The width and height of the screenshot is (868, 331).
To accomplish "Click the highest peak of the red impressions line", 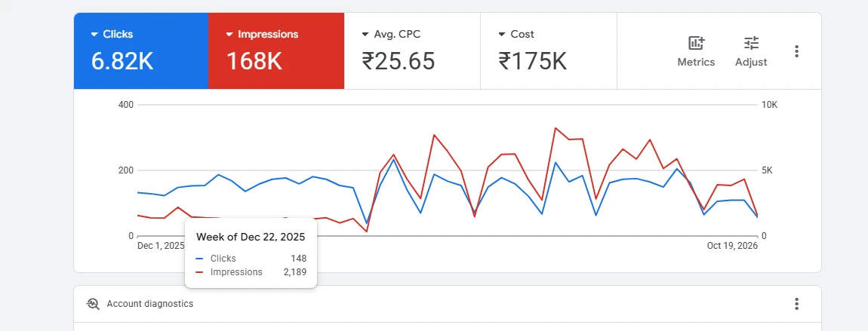I will [x=556, y=127].
